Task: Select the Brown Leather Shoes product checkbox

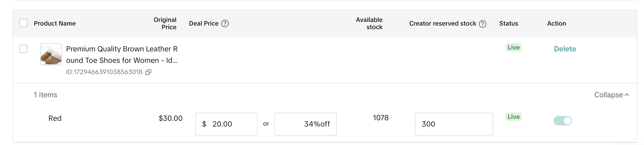Action: [x=23, y=49]
